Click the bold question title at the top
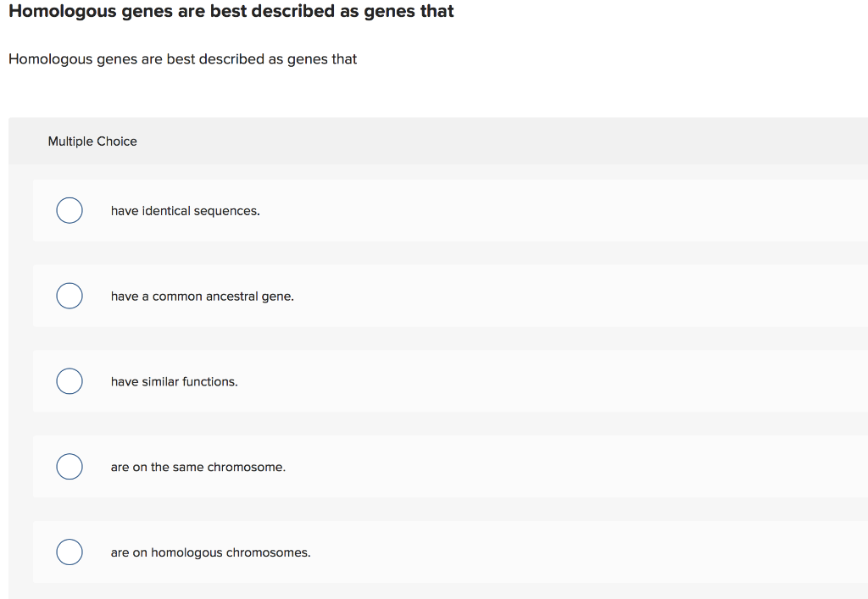Image resolution: width=868 pixels, height=599 pixels. [231, 11]
